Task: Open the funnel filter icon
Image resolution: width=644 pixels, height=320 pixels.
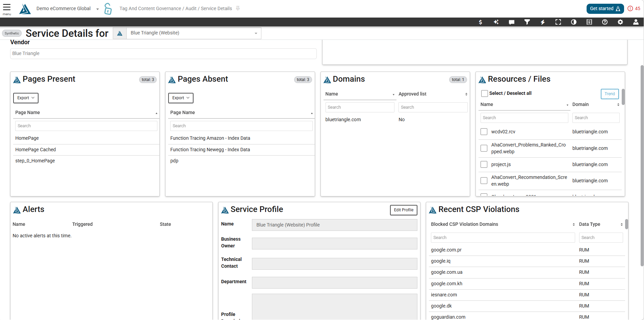Action: coord(527,22)
